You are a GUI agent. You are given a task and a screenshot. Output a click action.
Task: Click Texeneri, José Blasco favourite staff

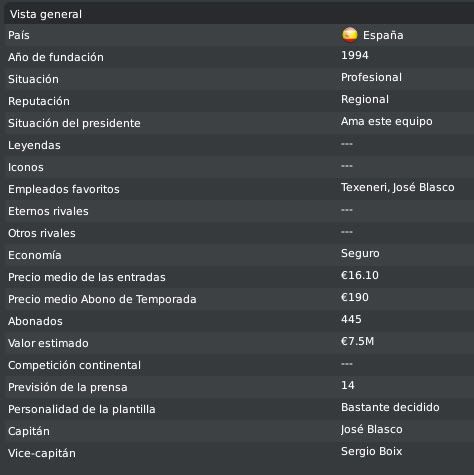[398, 187]
